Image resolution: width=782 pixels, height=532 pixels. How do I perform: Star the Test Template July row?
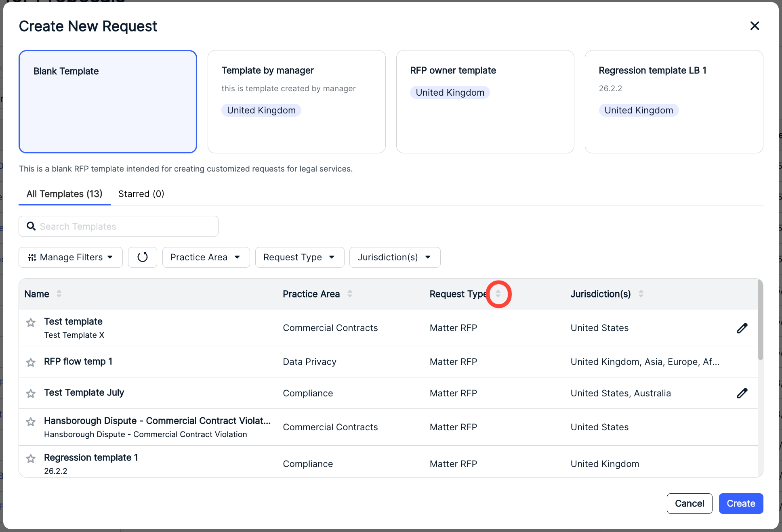click(x=31, y=393)
